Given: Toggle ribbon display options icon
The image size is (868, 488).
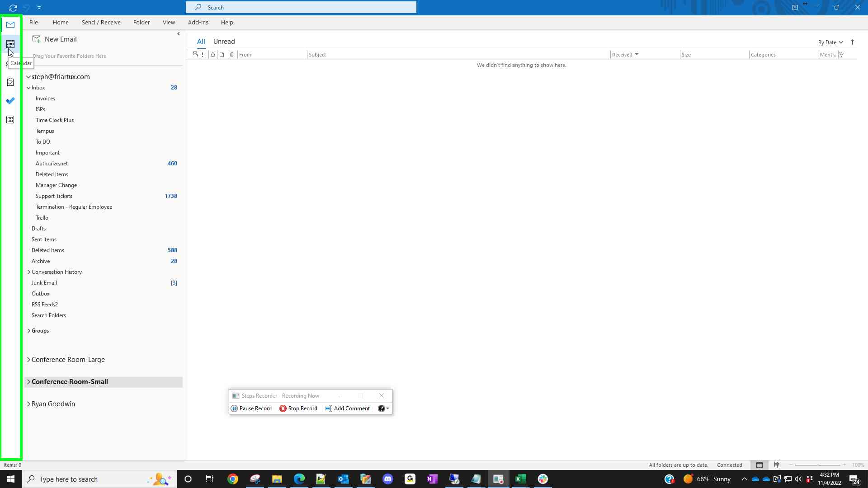Looking at the screenshot, I should point(795,7).
